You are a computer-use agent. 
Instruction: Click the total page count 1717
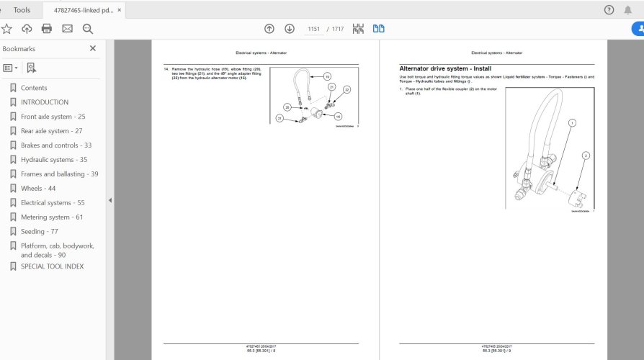[x=338, y=29]
